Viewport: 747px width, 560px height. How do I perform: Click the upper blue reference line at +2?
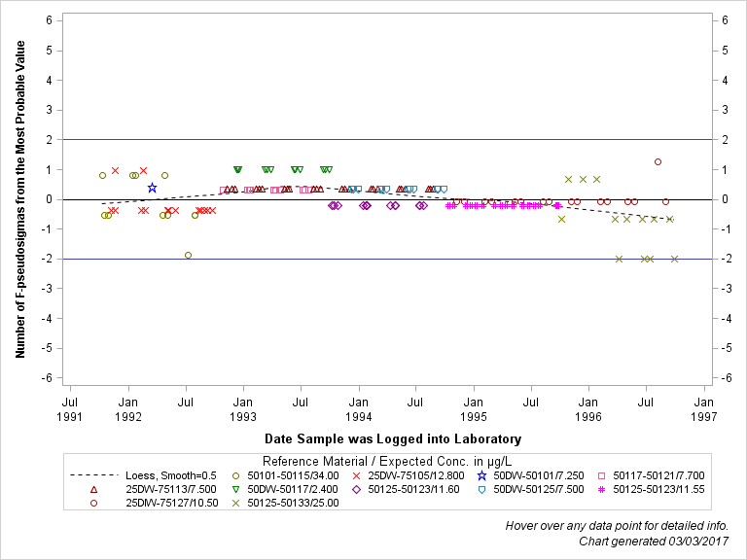click(x=387, y=140)
